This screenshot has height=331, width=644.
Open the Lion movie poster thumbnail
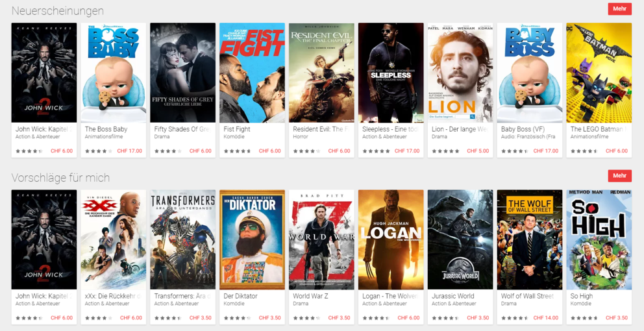point(460,73)
